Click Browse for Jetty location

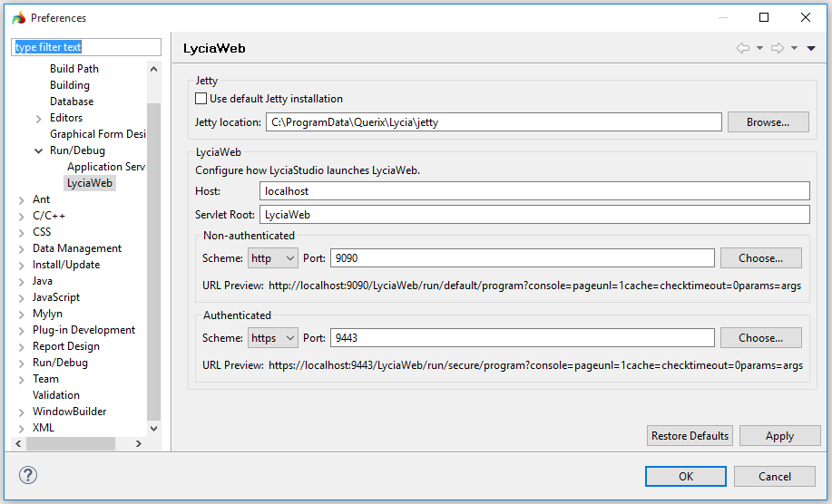click(x=768, y=121)
